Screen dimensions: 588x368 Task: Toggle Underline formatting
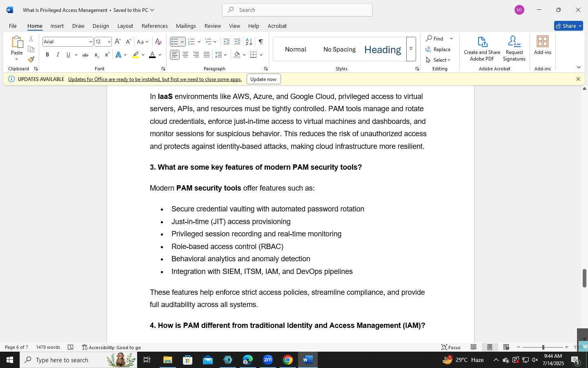[68, 55]
